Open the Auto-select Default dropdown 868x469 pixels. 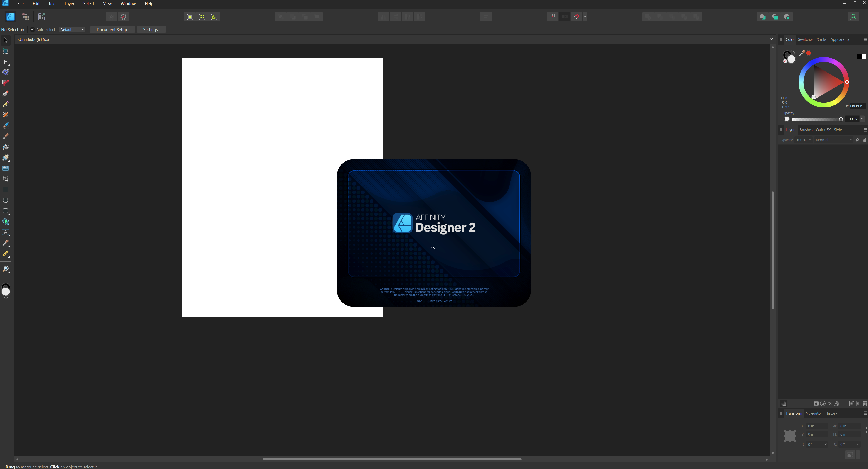(x=72, y=30)
